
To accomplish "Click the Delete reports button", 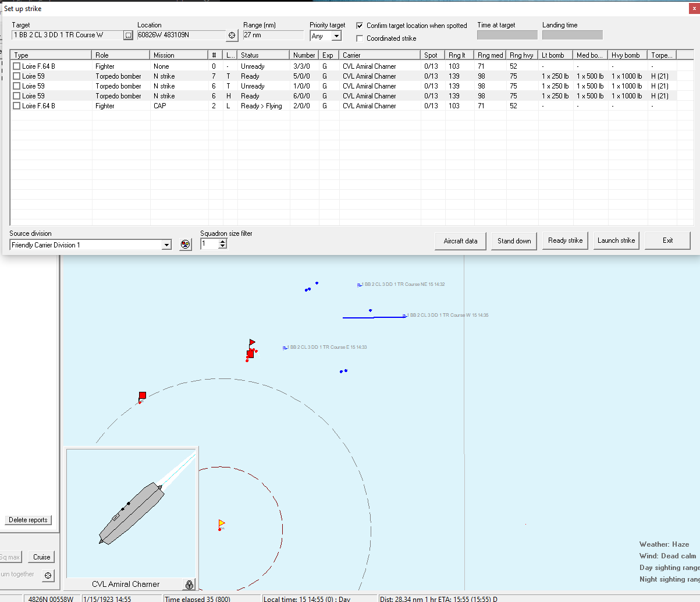I will point(28,520).
